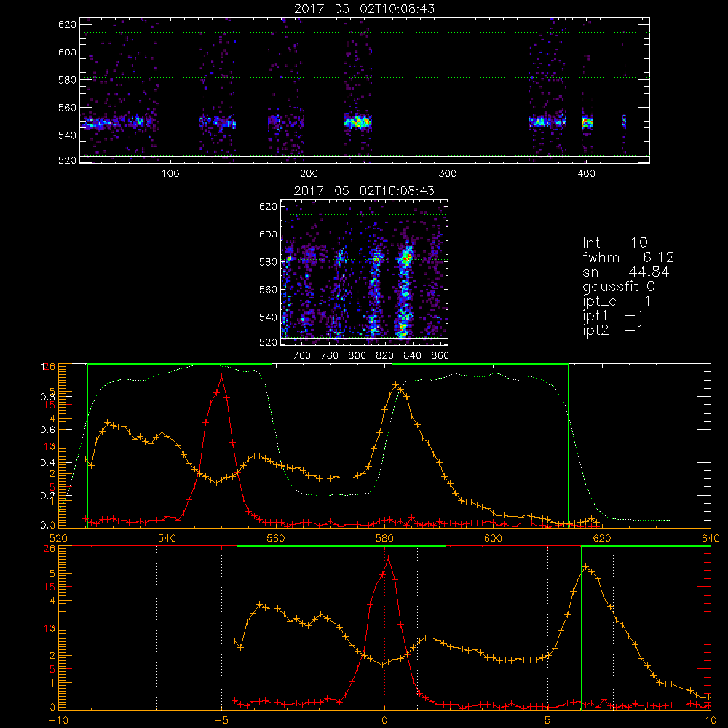Click the left thick green bar atop upper line plot
This screenshot has width=728, height=728.
click(180, 364)
